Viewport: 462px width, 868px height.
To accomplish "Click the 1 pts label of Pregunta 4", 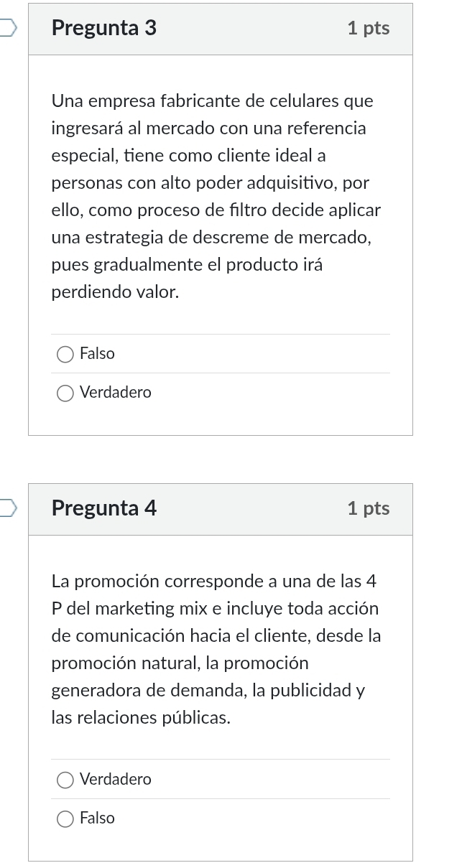I will 369,508.
